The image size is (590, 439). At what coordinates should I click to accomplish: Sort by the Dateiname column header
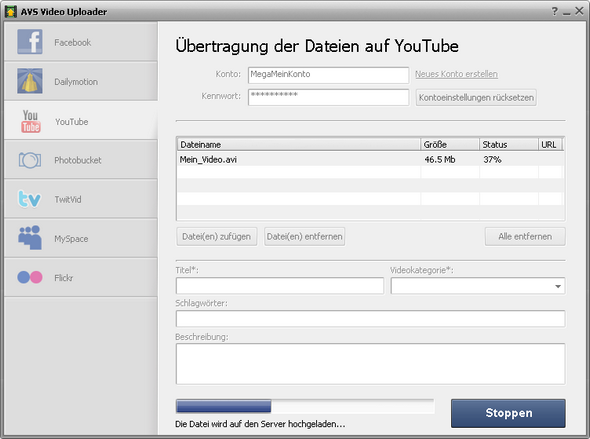click(x=298, y=144)
